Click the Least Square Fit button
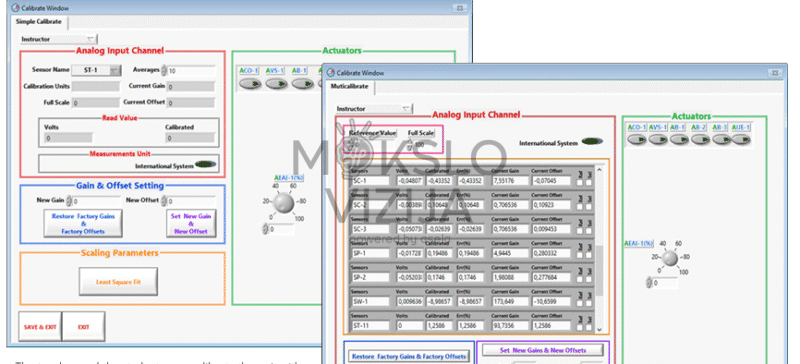Viewport: 800px width, 364px height. 118,281
